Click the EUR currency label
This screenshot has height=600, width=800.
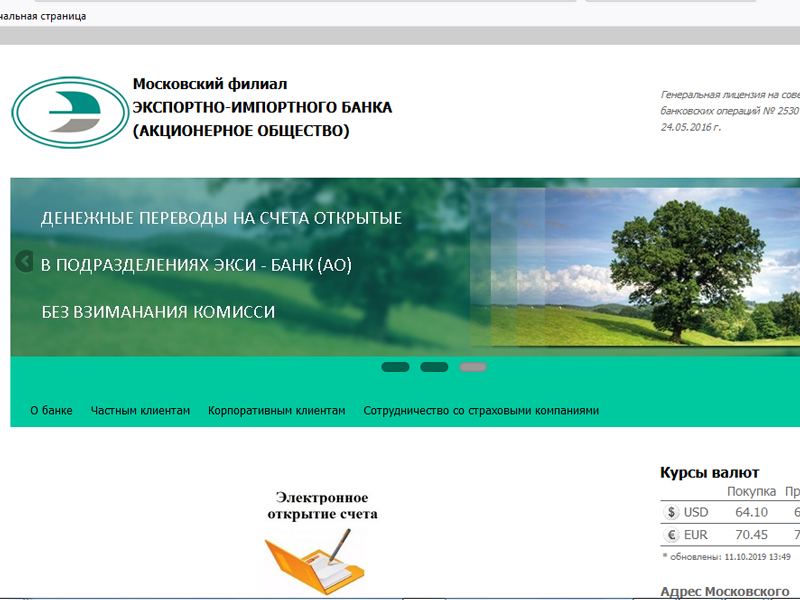tap(696, 535)
